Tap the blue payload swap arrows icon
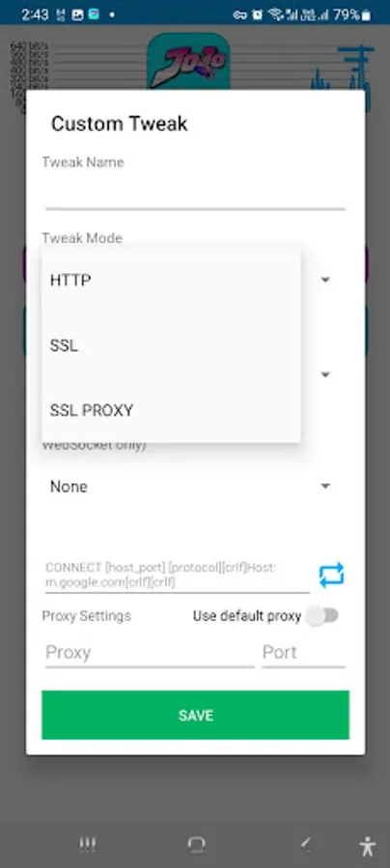This screenshot has height=868, width=390. 331,575
